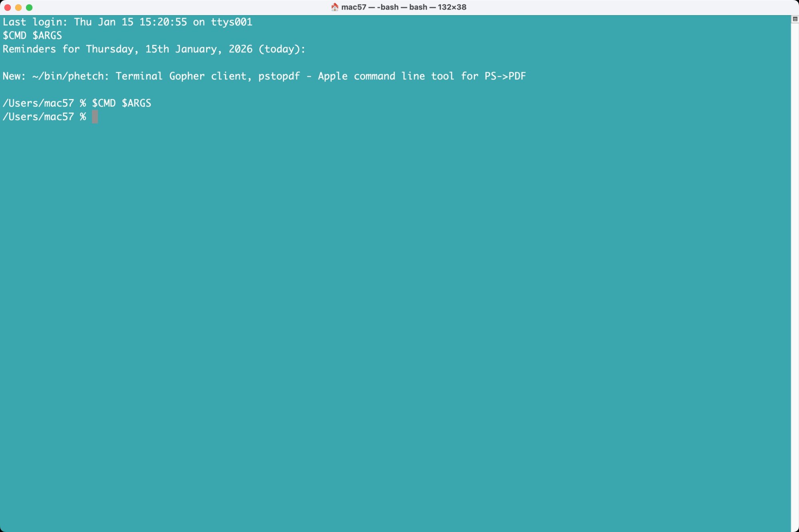Click the first $CMD $ARGS line
The image size is (799, 532).
(x=32, y=36)
